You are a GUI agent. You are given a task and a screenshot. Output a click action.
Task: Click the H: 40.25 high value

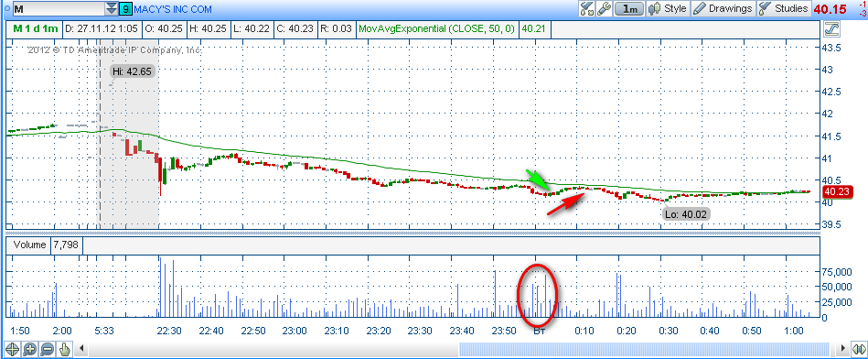click(208, 28)
